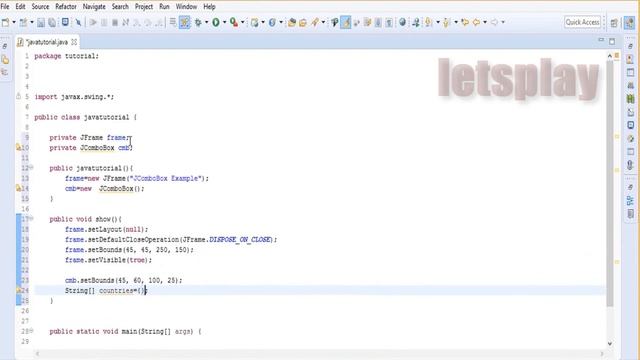Image resolution: width=640 pixels, height=360 pixels.
Task: Open Package Explorer icon in left sidebar
Action: [5, 60]
